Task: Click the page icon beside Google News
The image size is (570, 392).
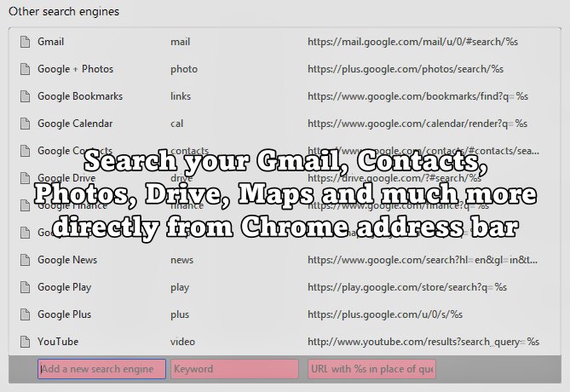Action: pyautogui.click(x=25, y=260)
